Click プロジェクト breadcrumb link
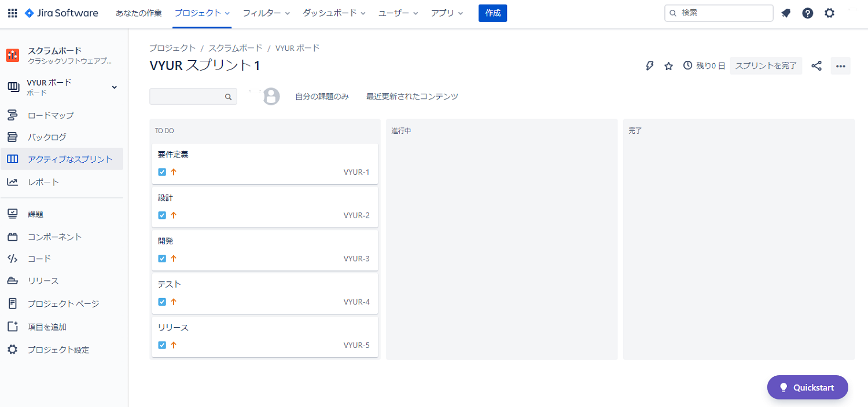The image size is (868, 407). 172,47
